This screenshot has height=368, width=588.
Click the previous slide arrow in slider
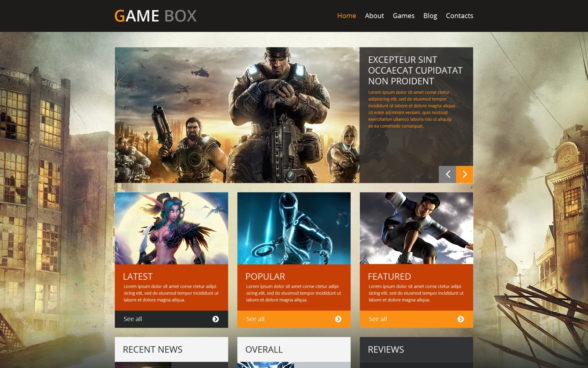447,174
